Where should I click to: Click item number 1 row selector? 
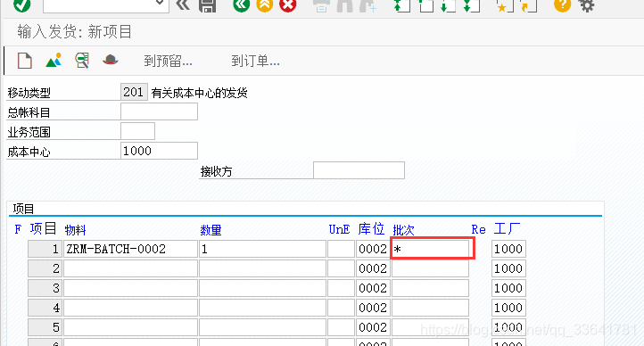pos(45,249)
